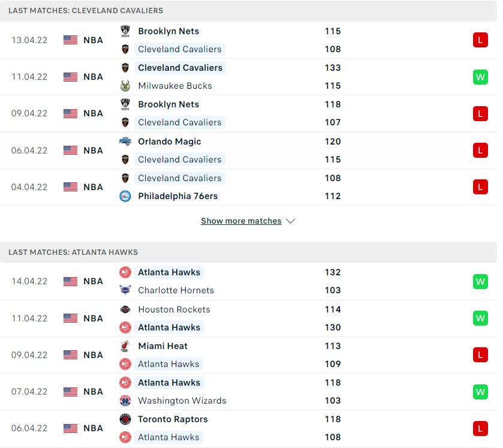Click the Last Matches: Atlanta Hawks header
The height and width of the screenshot is (448, 503).
coord(73,252)
